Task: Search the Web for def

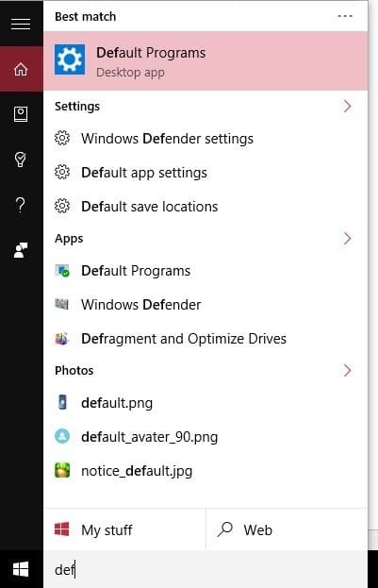Action: tap(287, 529)
